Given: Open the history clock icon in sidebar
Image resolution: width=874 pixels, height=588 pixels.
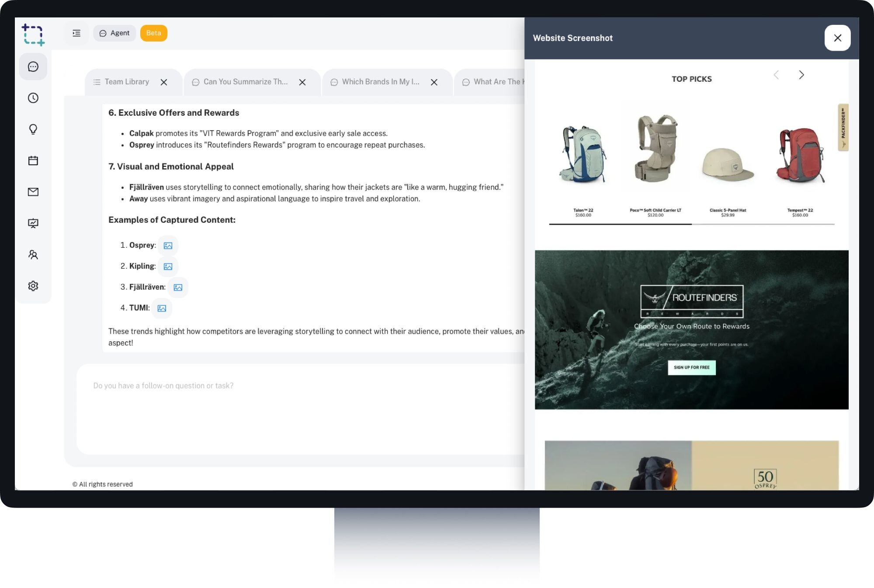Looking at the screenshot, I should 33,98.
